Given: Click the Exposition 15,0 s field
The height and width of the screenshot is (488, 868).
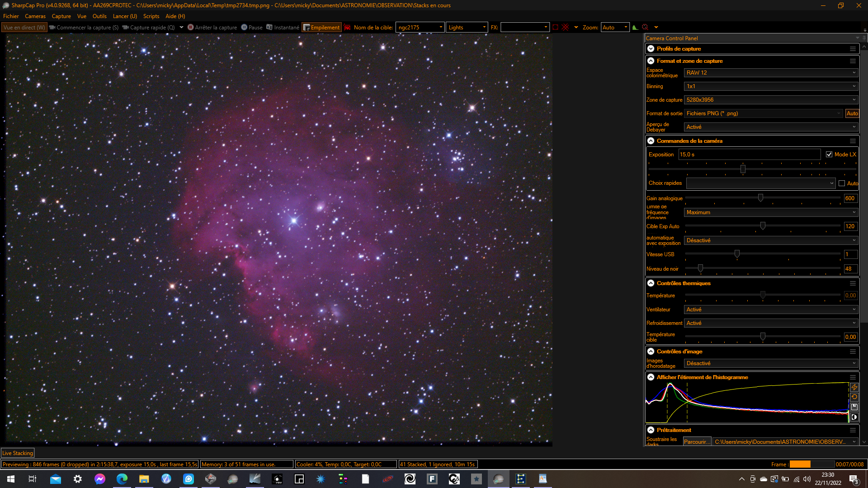Looking at the screenshot, I should (750, 155).
